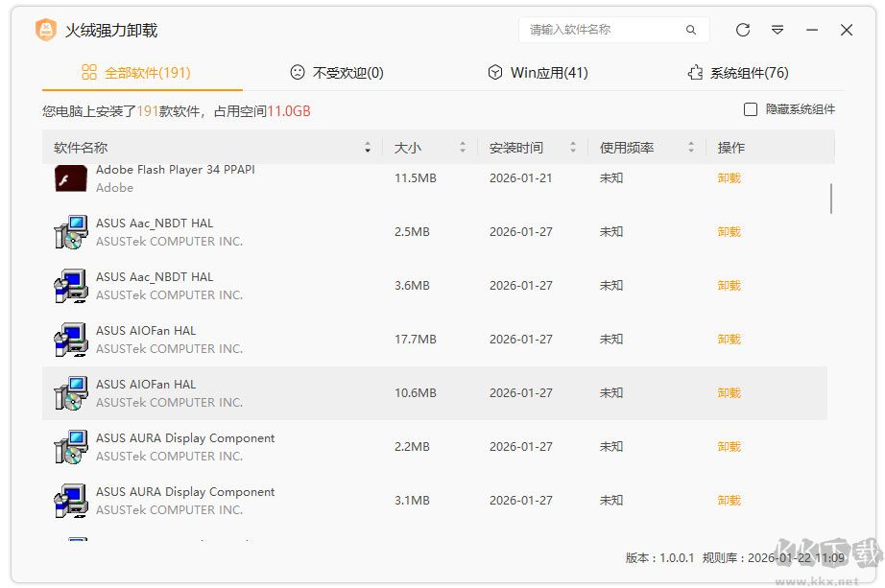Click the search magnifier icon
The width and height of the screenshot is (885, 588).
[691, 30]
